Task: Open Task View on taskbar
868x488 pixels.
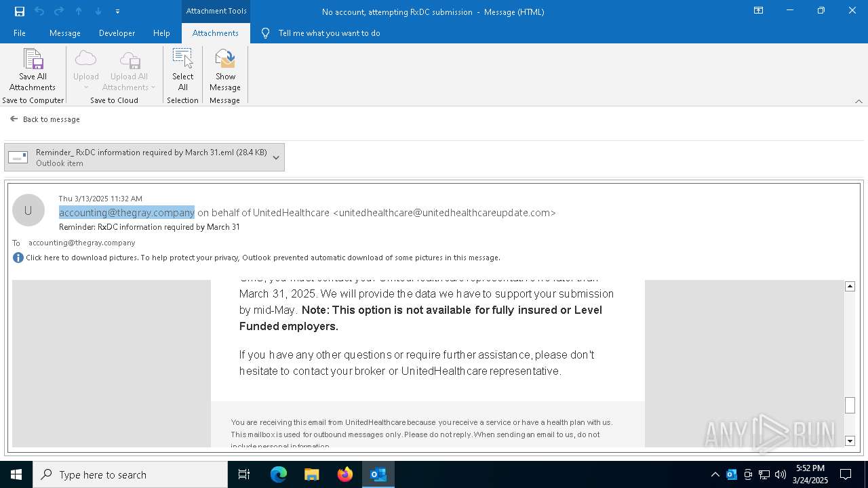Action: 244,474
